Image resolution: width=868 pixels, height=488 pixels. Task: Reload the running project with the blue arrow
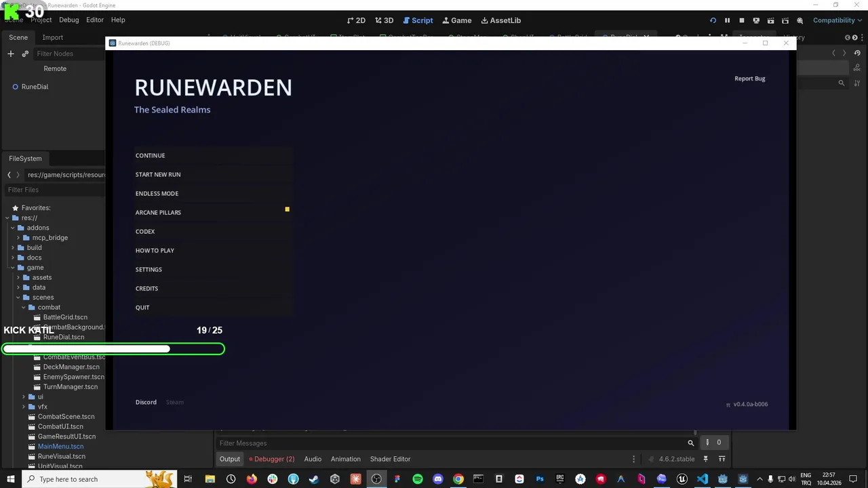713,20
